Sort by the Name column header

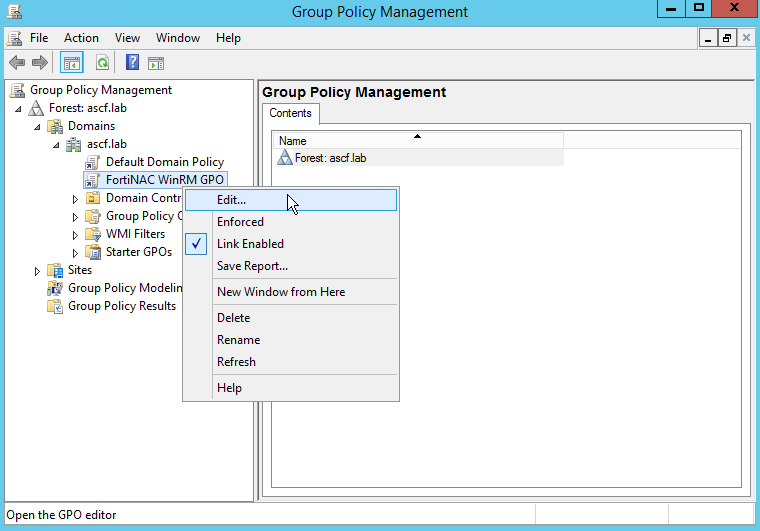(418, 141)
